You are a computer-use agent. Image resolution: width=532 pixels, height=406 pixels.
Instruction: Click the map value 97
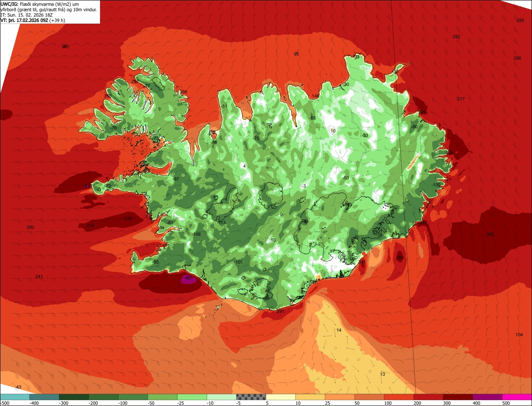176,179
